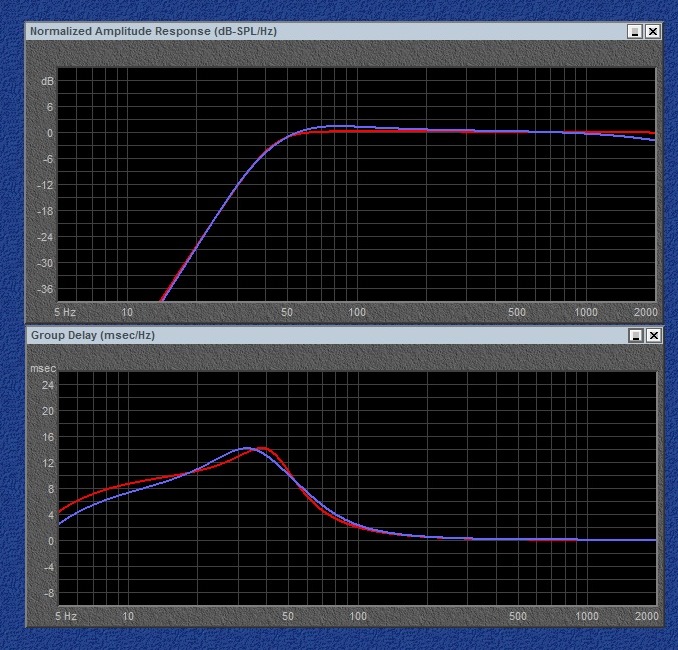Click the Group Delay title bar
The image size is (678, 650).
click(300, 335)
